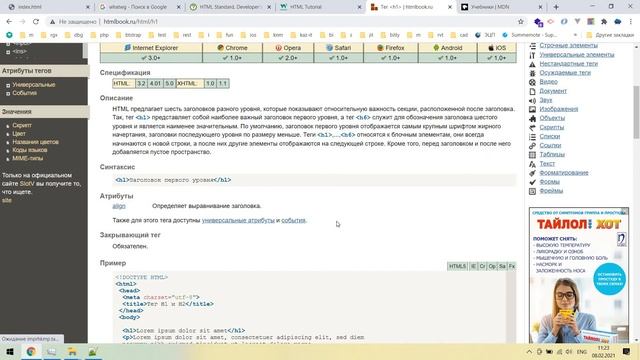Viewport: 640px width, 360px height.
Task: Click the page vertical scrollbar thumb
Action: [636, 112]
